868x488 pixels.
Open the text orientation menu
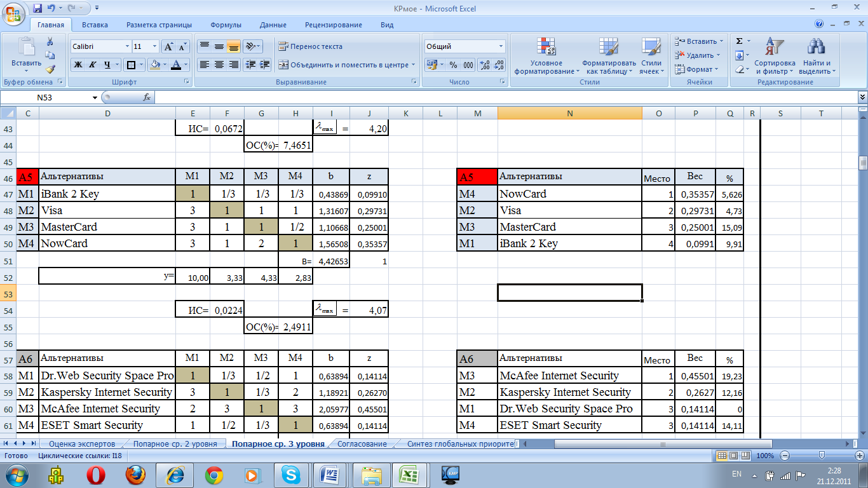point(252,46)
